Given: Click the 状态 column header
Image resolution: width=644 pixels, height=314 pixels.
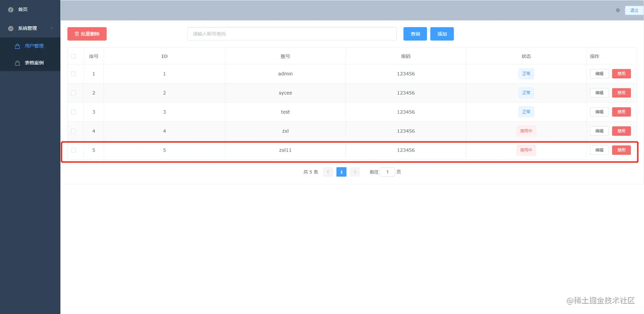Looking at the screenshot, I should click(526, 56).
